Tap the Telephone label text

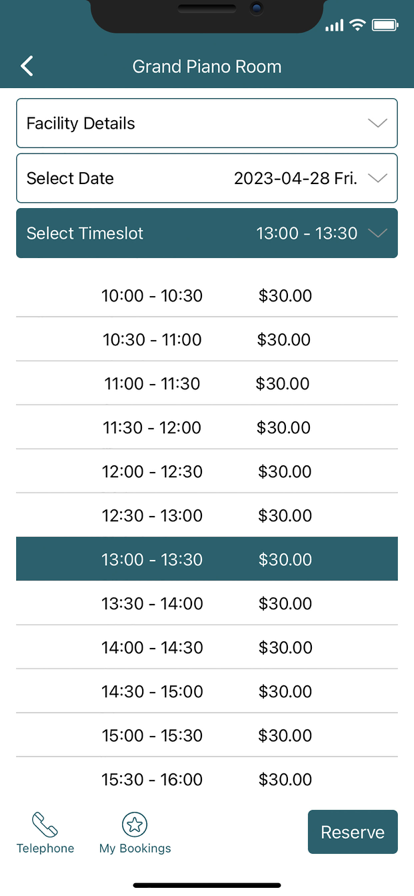(45, 848)
